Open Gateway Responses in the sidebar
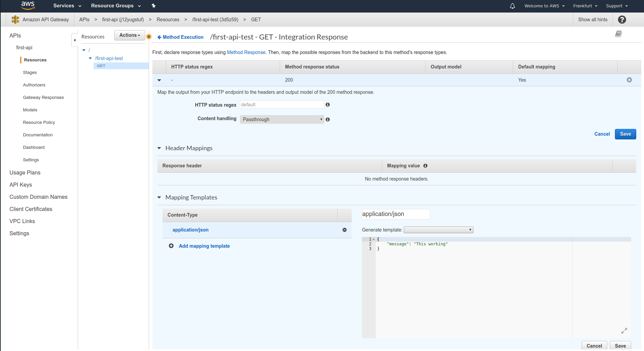This screenshot has height=351, width=644. point(43,98)
